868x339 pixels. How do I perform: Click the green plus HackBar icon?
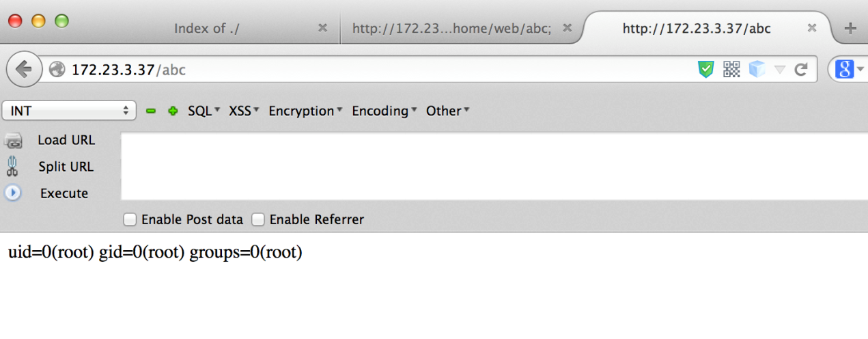173,111
